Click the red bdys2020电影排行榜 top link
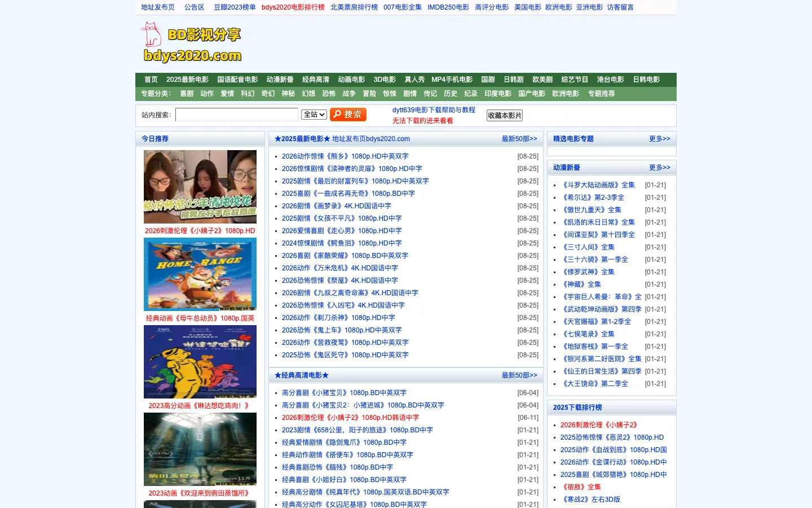Screen dimensions: 812x508 pos(293,7)
